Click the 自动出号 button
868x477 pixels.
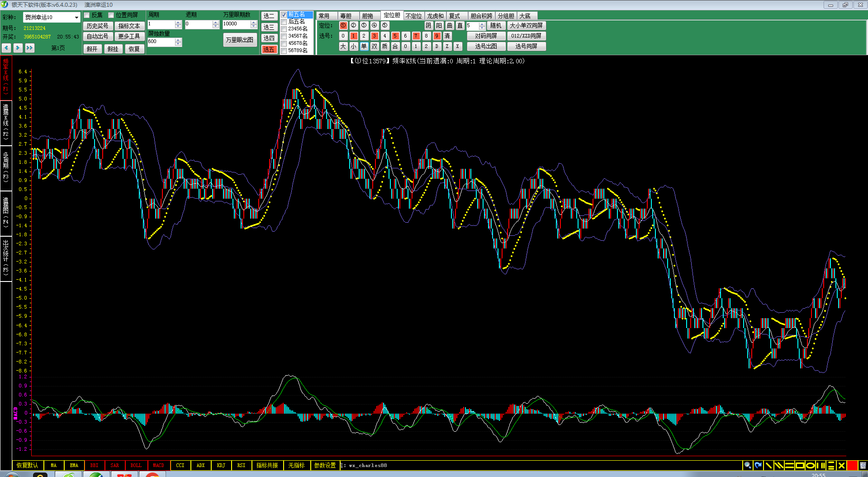tap(98, 36)
